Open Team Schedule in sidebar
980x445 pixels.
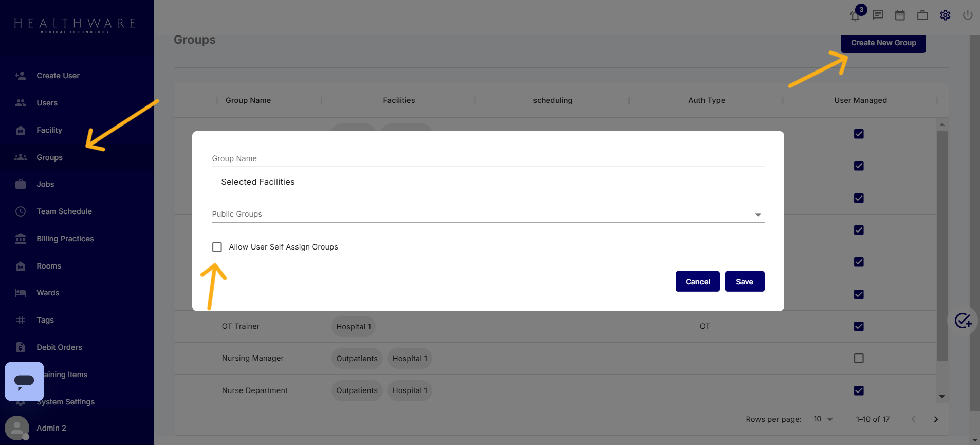coord(64,211)
